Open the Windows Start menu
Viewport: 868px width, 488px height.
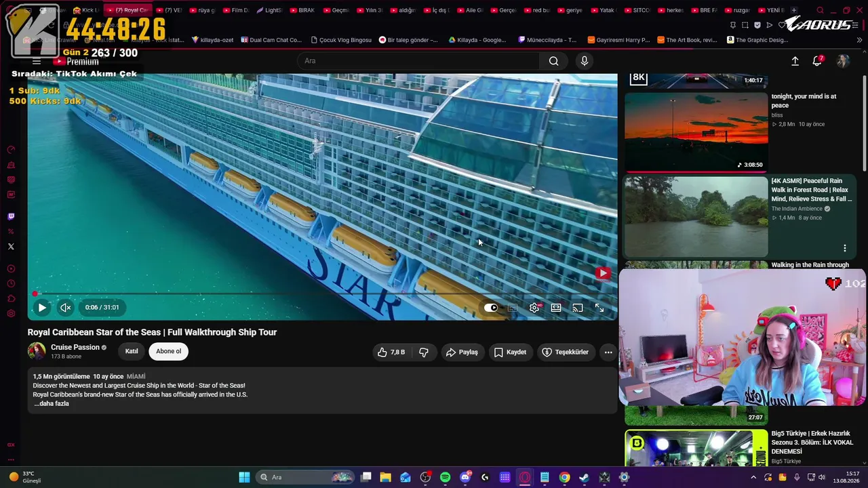coord(244,477)
